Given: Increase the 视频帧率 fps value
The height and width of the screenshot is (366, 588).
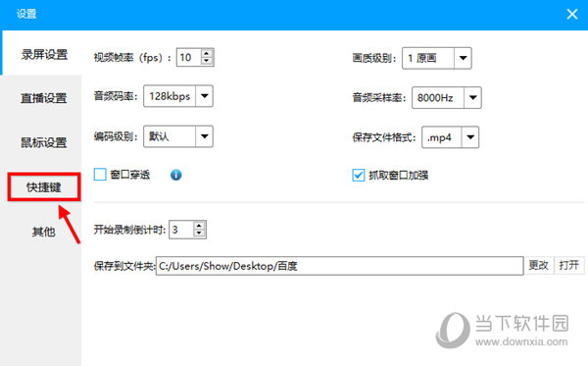Looking at the screenshot, I should click(207, 53).
